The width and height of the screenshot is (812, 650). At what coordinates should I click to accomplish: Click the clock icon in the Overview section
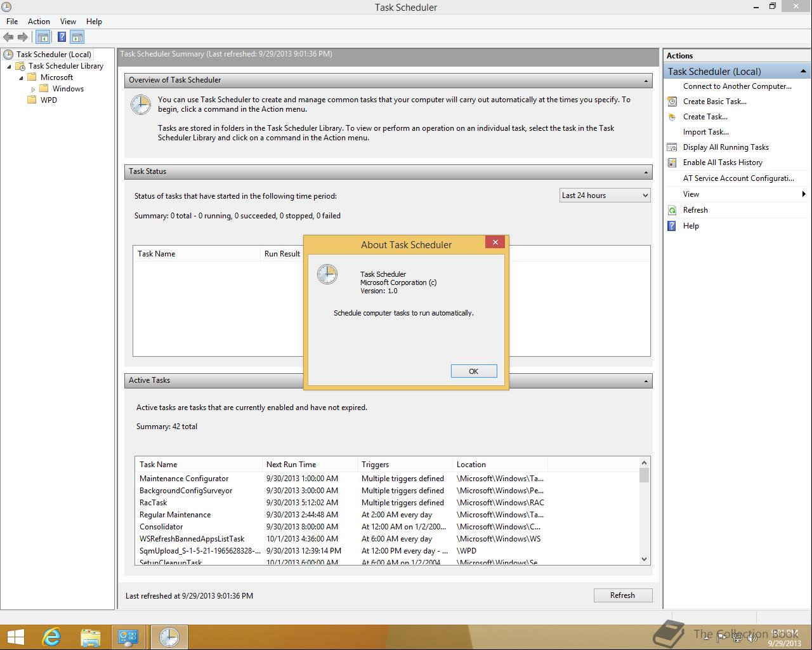coord(141,105)
